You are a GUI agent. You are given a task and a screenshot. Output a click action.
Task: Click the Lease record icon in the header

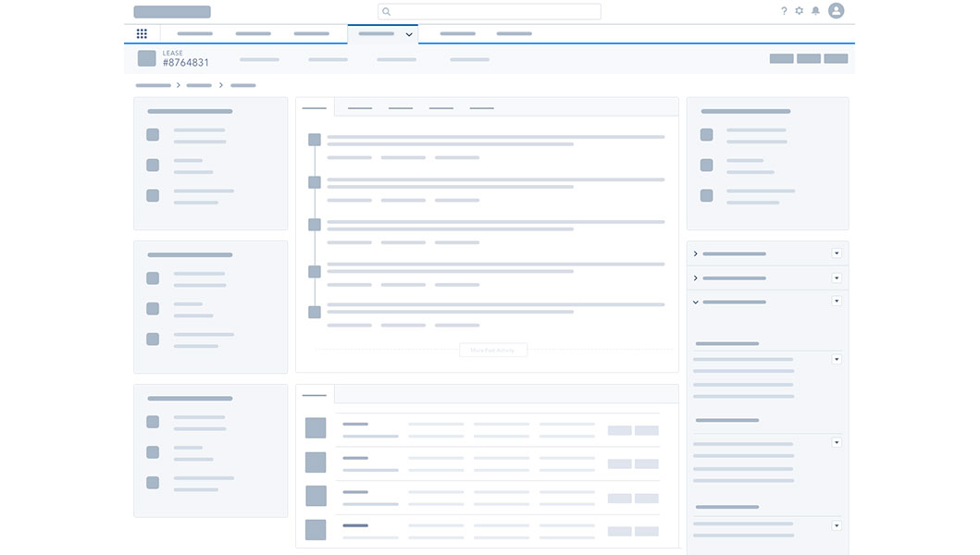148,58
